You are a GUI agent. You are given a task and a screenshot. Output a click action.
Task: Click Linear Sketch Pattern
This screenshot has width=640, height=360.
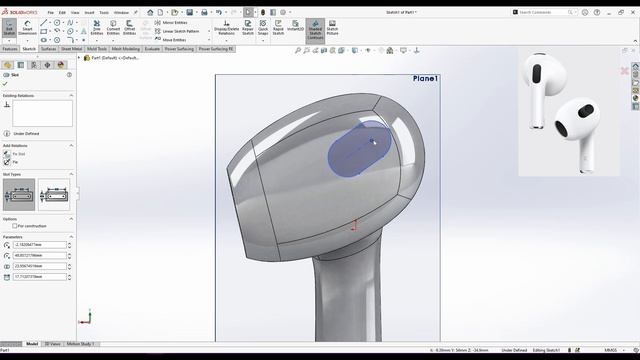tap(177, 31)
